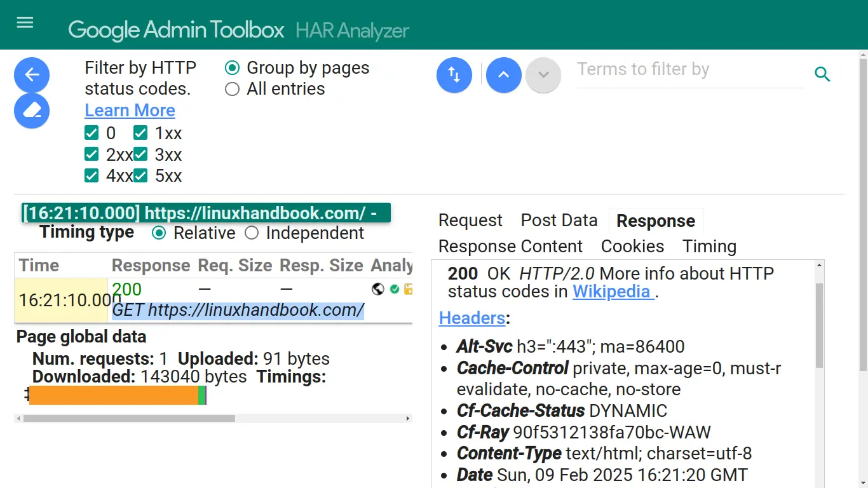This screenshot has height=488, width=868.
Task: Click the Content-Type header entry
Action: pos(604,453)
